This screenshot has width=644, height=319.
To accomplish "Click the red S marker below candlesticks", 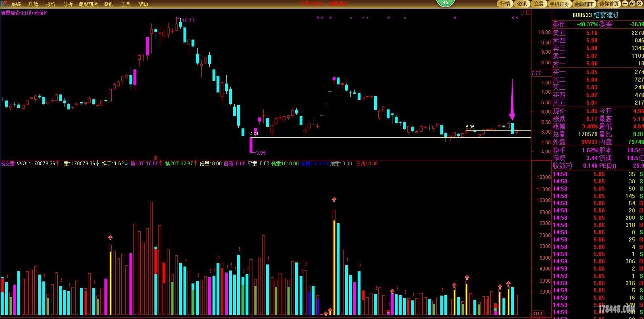I will pos(156,157).
